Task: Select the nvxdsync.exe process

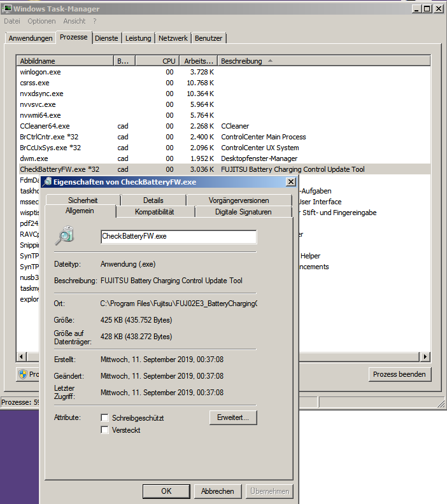Action: [x=223, y=94]
